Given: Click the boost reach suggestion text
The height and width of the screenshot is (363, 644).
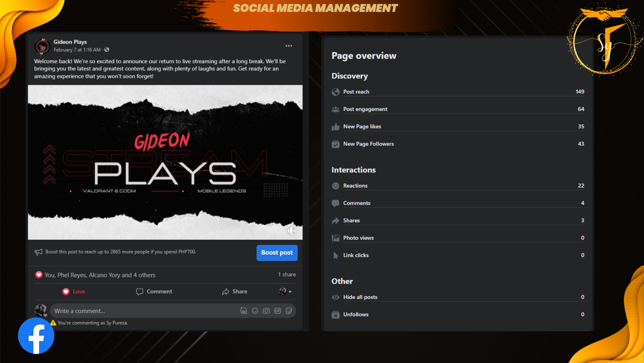Looking at the screenshot, I should [121, 252].
